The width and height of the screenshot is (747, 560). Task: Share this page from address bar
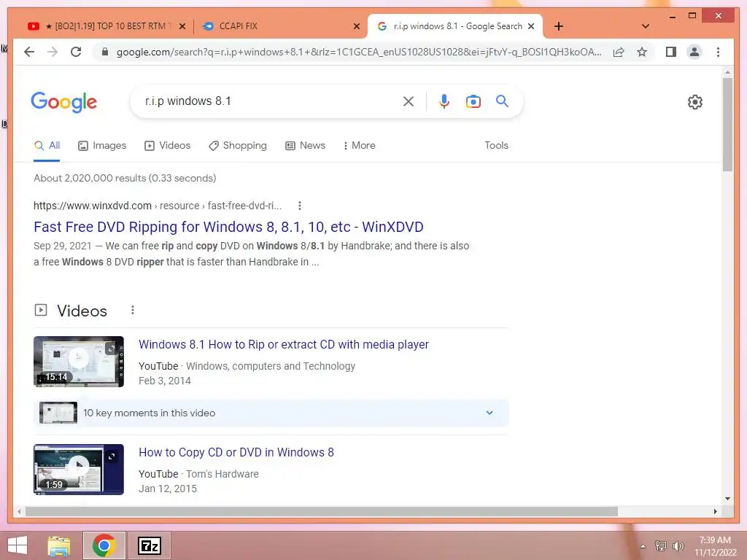tap(619, 52)
